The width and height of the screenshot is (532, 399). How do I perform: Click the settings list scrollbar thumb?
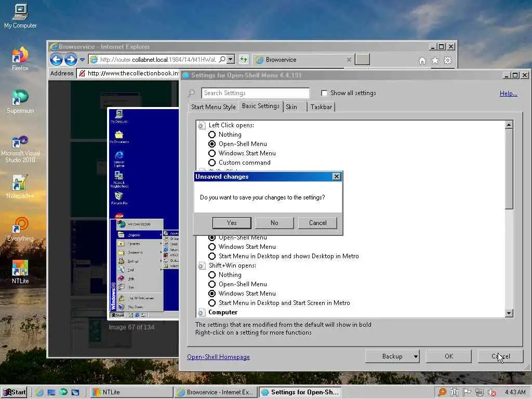tap(509, 169)
